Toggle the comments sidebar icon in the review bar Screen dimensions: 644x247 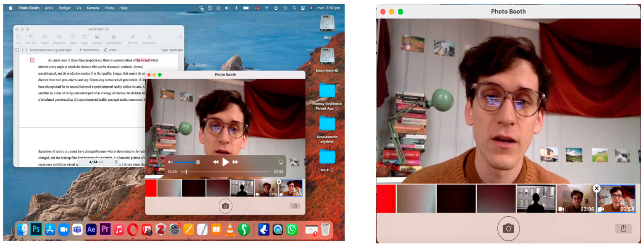click(x=17, y=50)
